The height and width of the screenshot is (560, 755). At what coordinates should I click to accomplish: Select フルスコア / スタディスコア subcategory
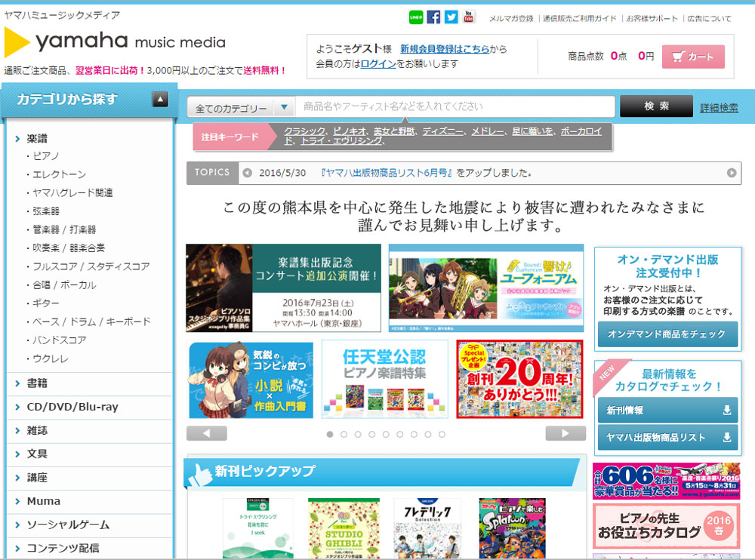click(x=91, y=266)
